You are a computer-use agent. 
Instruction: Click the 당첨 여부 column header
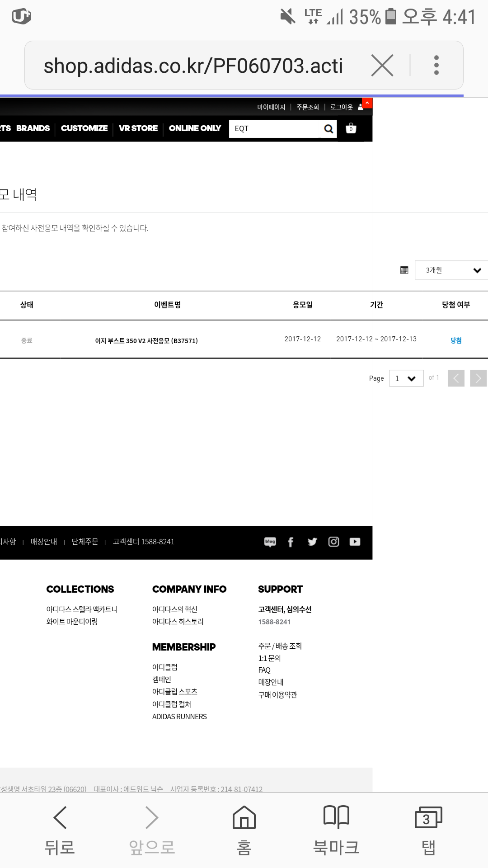[456, 305]
